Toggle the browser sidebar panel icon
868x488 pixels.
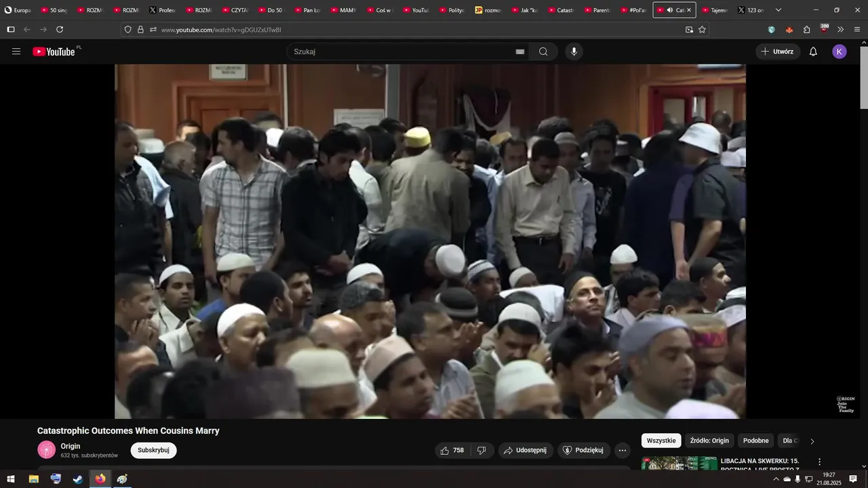[11, 30]
